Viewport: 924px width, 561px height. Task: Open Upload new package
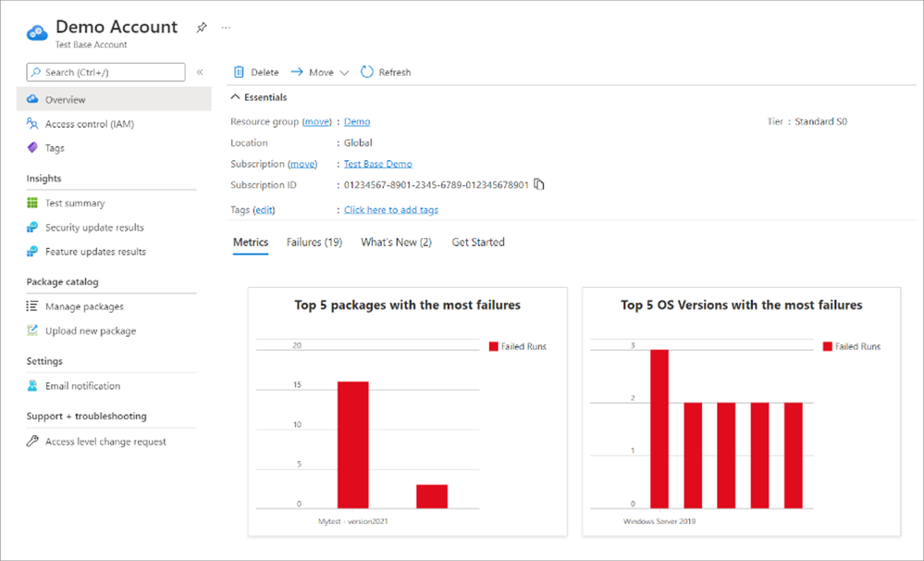(x=91, y=330)
